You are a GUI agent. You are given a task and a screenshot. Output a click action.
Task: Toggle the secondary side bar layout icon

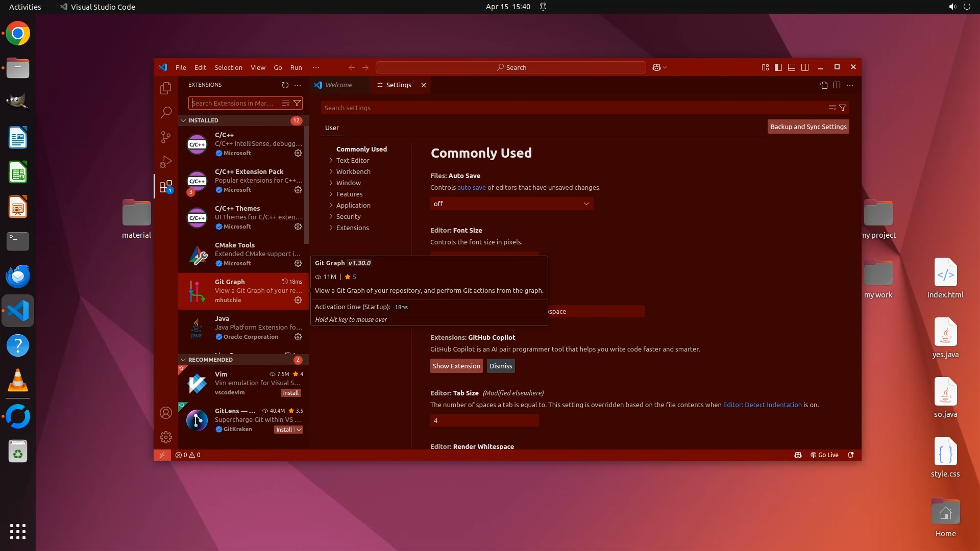805,67
